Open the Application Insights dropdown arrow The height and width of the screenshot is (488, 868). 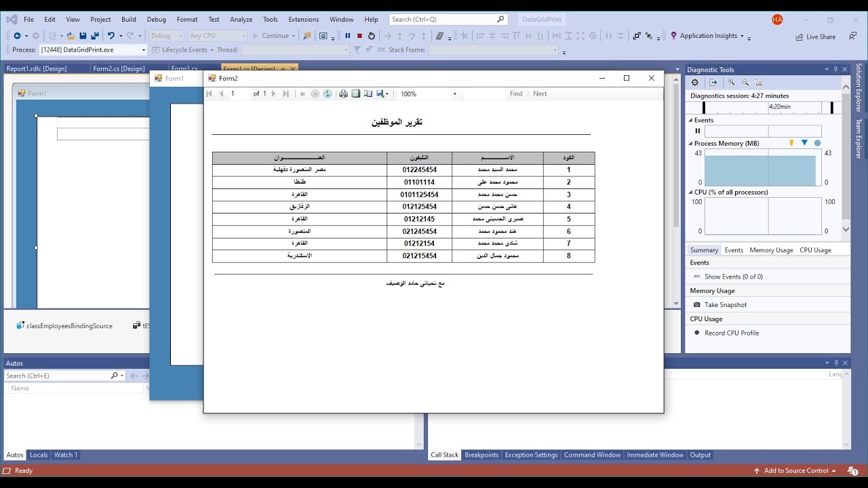coord(743,36)
